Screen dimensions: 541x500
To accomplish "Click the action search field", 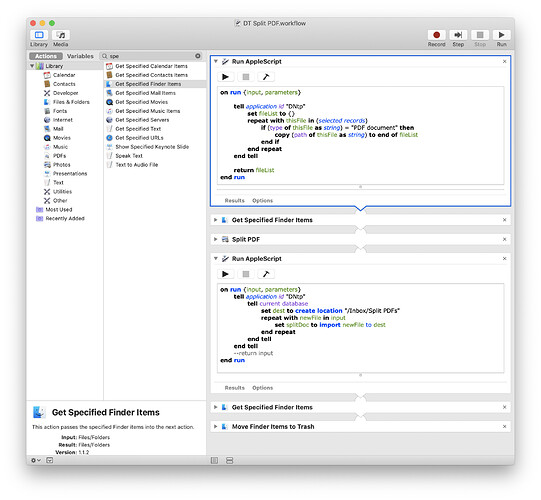I will click(x=151, y=56).
